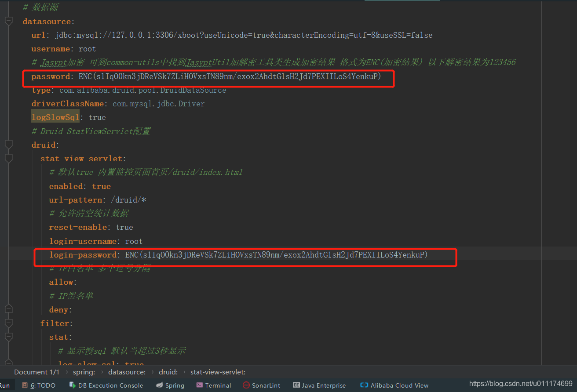Click com.alibaba.druid.pool.DruidDataSource type value

pyautogui.click(x=143, y=90)
